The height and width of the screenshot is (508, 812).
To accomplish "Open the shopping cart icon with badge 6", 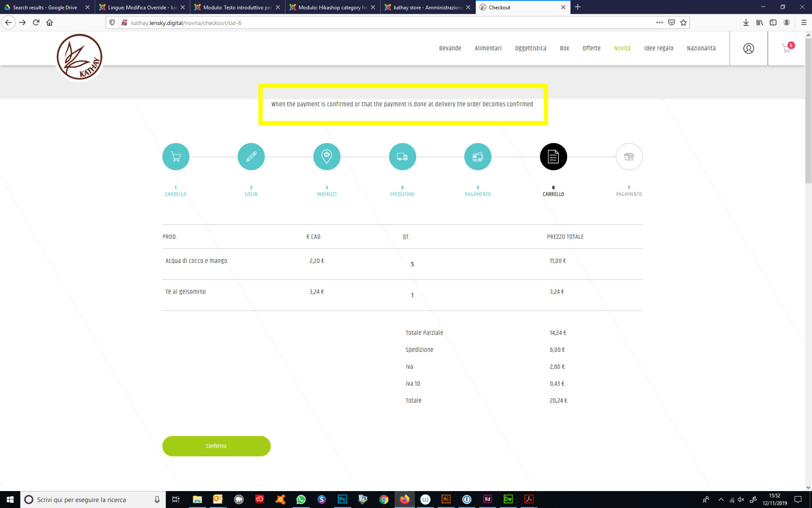I will tap(787, 48).
